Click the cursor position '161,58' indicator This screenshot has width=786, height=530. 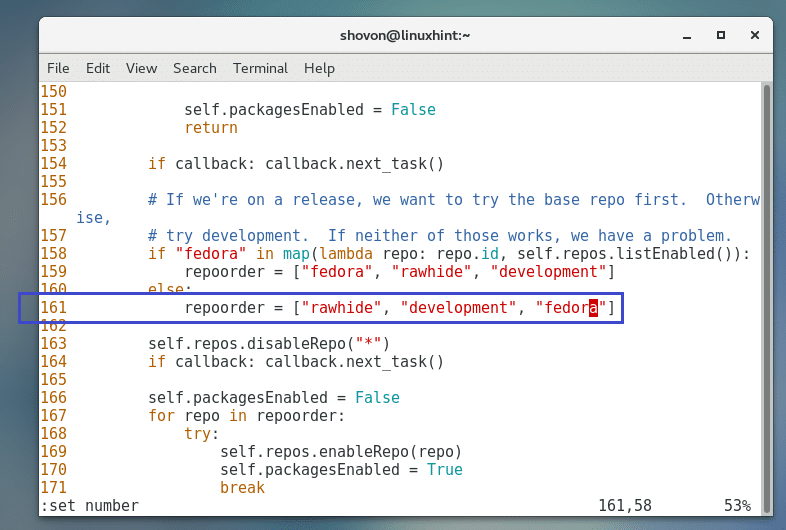pyautogui.click(x=625, y=506)
